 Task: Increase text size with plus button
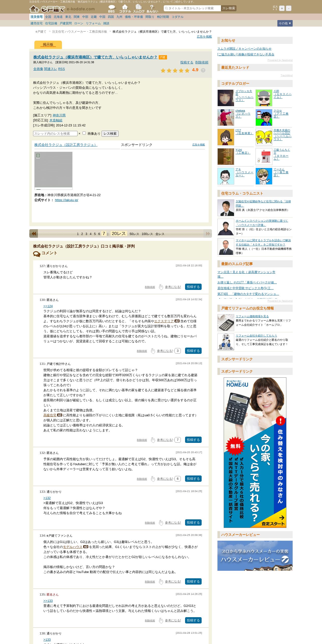point(282,8)
